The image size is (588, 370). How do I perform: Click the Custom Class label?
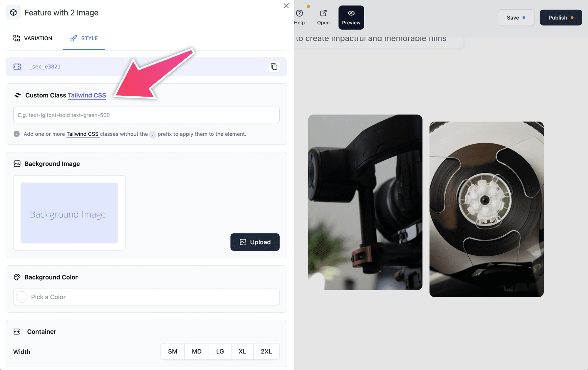pos(46,95)
